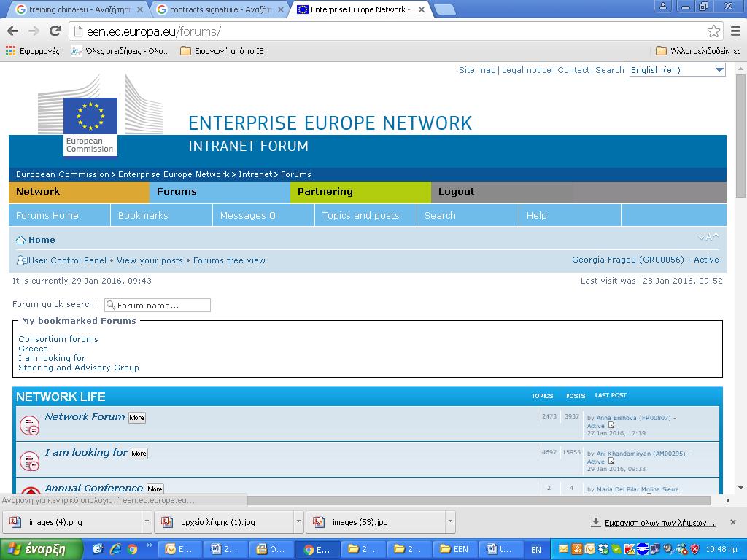747x560 pixels.
Task: Click the show desktop quick launch icon
Action: click(x=98, y=549)
